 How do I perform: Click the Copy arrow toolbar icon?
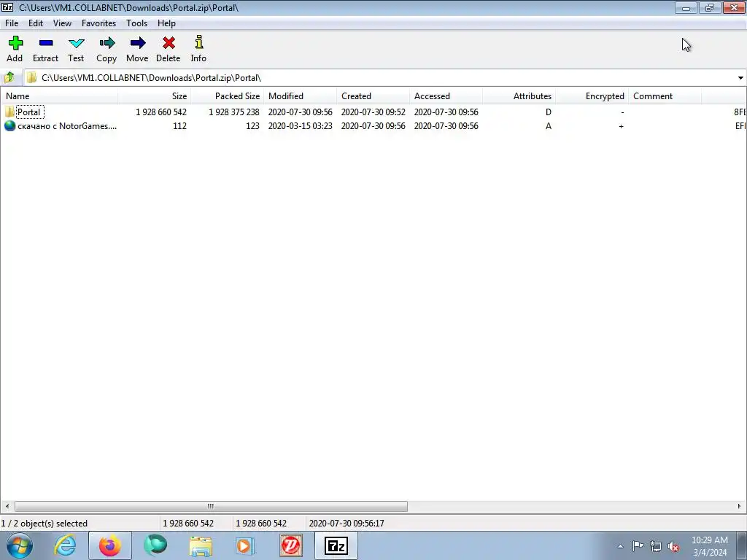pos(107,43)
